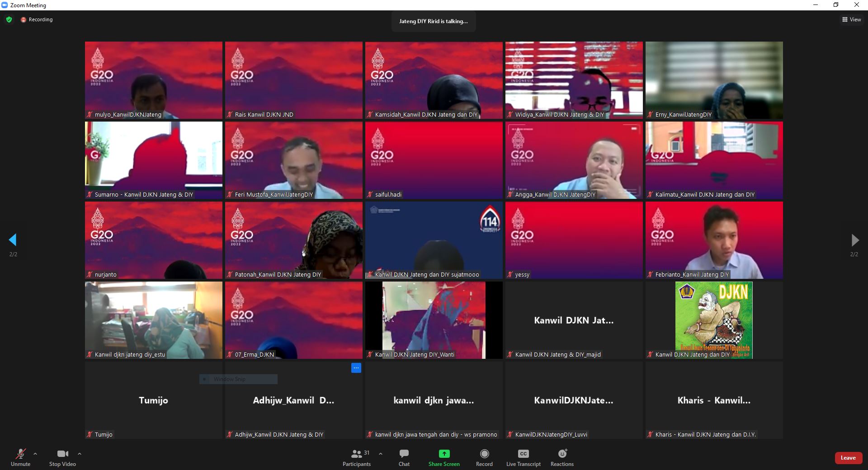The height and width of the screenshot is (470, 868).
Task: Go to next page of participants
Action: (x=854, y=240)
